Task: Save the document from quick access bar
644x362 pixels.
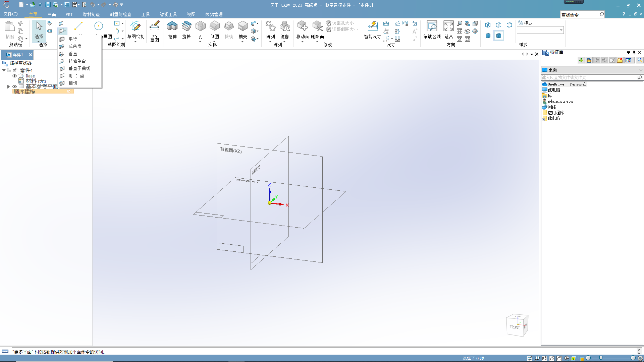Action: tap(48, 5)
